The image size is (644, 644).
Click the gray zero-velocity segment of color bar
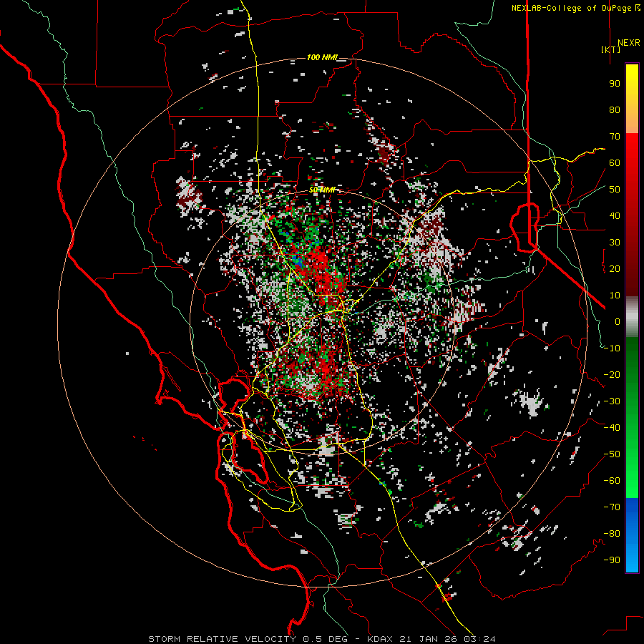click(x=632, y=317)
